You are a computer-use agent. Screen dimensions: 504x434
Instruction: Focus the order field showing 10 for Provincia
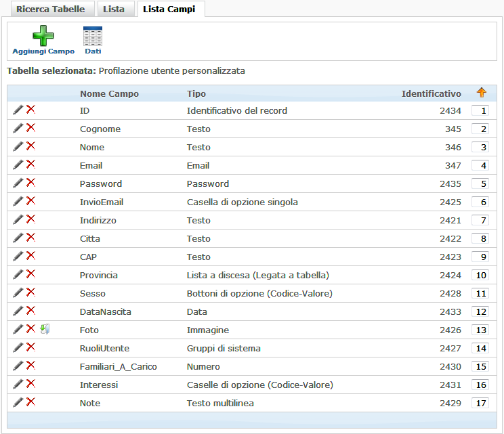tap(480, 276)
